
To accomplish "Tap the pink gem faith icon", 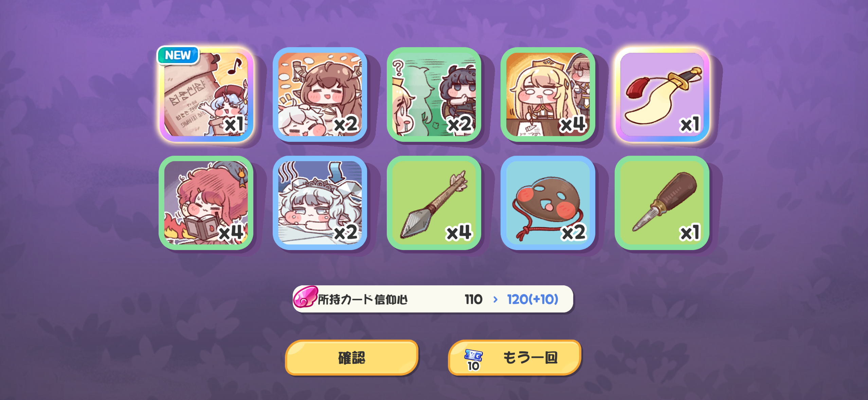I will (x=305, y=297).
